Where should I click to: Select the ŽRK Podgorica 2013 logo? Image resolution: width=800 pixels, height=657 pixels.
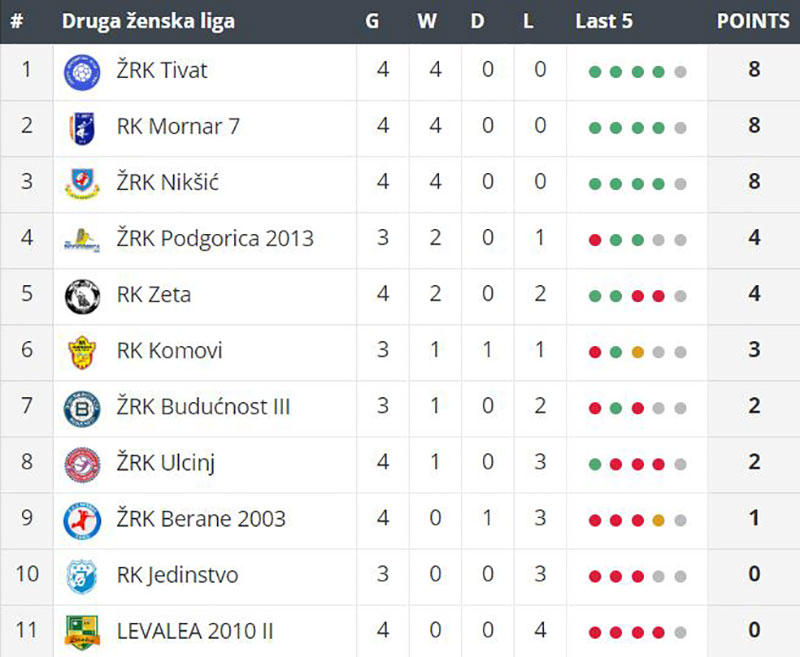pos(82,240)
